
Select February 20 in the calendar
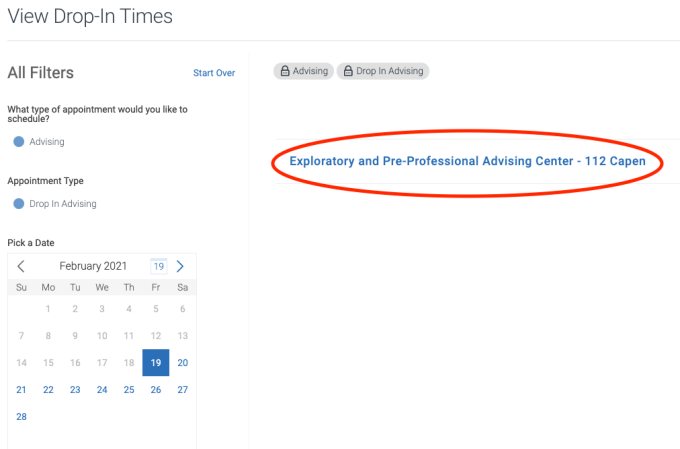(x=182, y=363)
